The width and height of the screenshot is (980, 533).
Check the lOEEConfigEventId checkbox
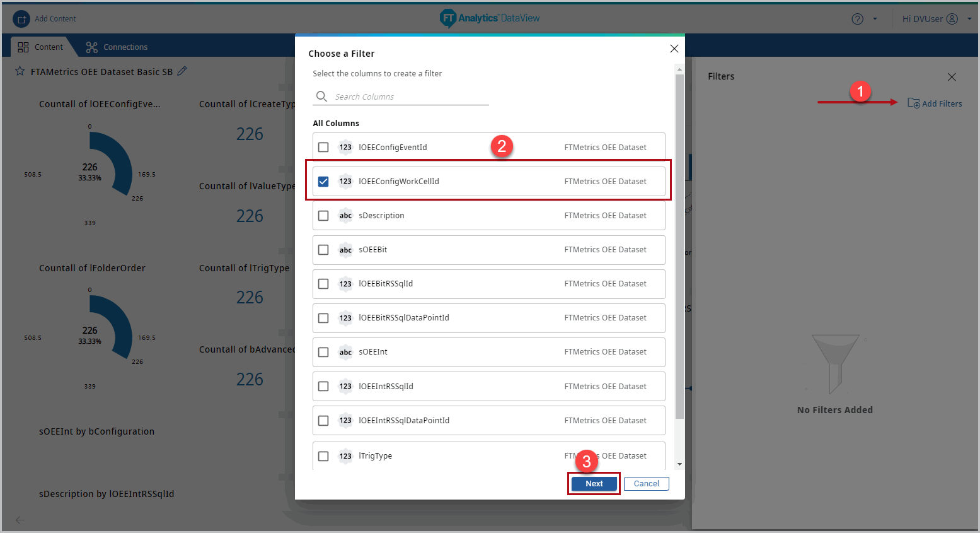(323, 148)
